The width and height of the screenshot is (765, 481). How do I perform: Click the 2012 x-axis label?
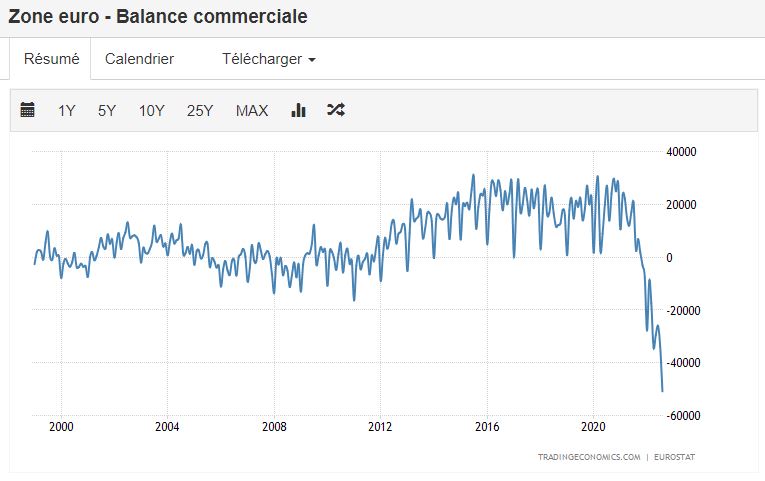(380, 426)
